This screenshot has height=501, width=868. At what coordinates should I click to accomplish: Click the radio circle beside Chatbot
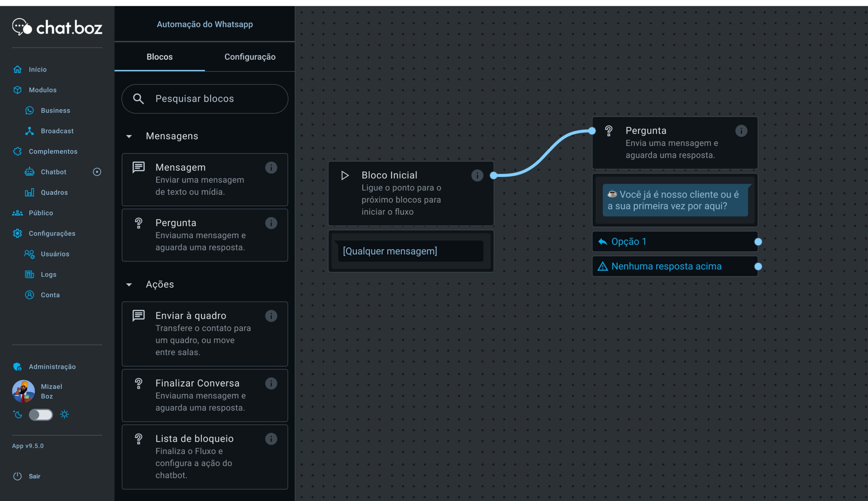(x=97, y=172)
